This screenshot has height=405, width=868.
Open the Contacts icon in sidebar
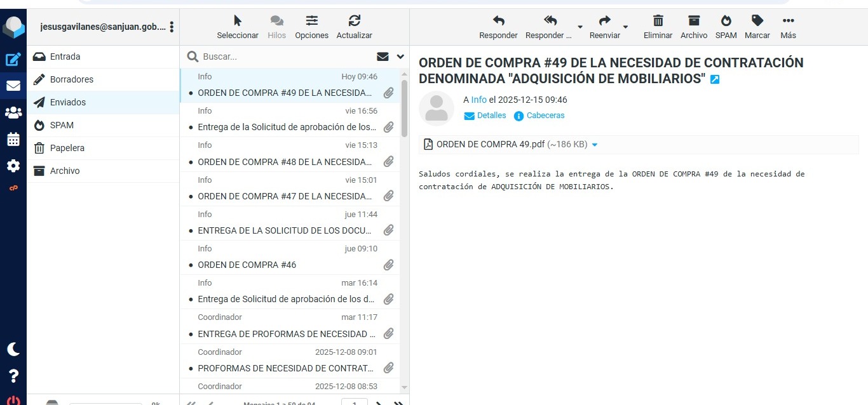tap(13, 113)
